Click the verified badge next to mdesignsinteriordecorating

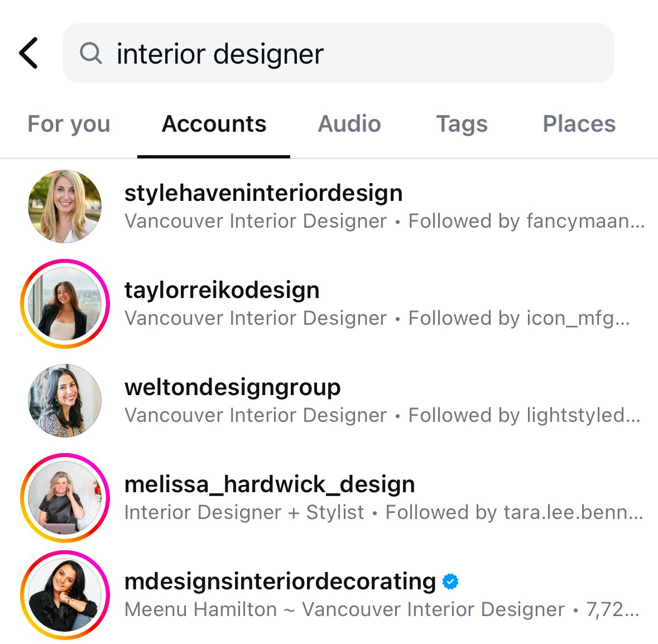(449, 581)
